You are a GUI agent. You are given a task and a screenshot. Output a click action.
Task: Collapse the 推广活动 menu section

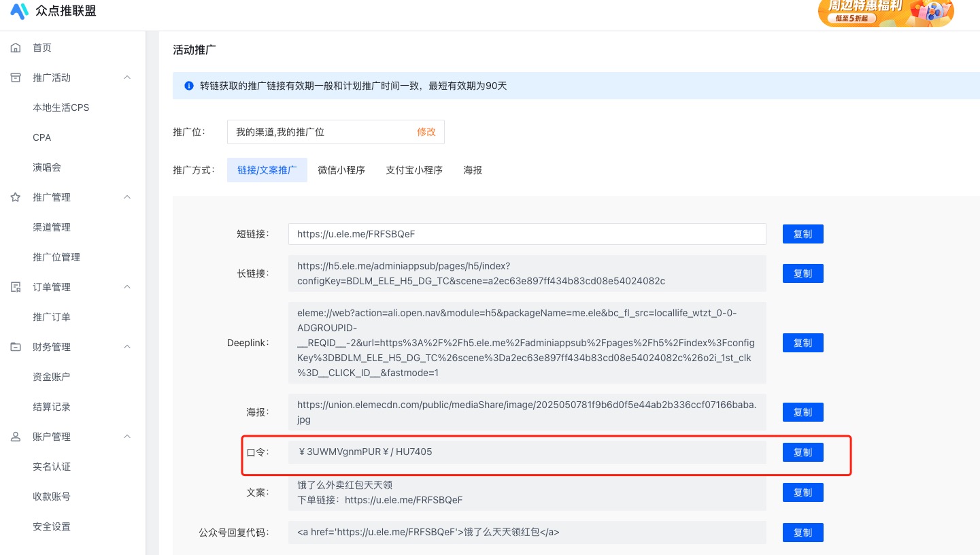point(127,78)
